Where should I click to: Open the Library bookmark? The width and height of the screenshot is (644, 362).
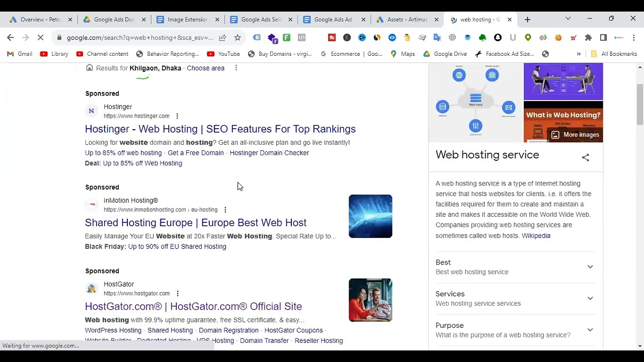point(54,54)
